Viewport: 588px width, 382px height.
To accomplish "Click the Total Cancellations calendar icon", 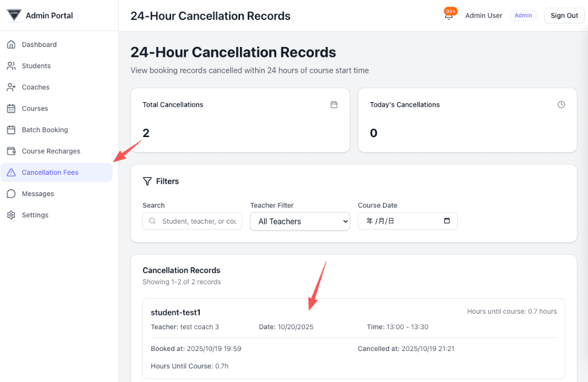I will point(334,105).
